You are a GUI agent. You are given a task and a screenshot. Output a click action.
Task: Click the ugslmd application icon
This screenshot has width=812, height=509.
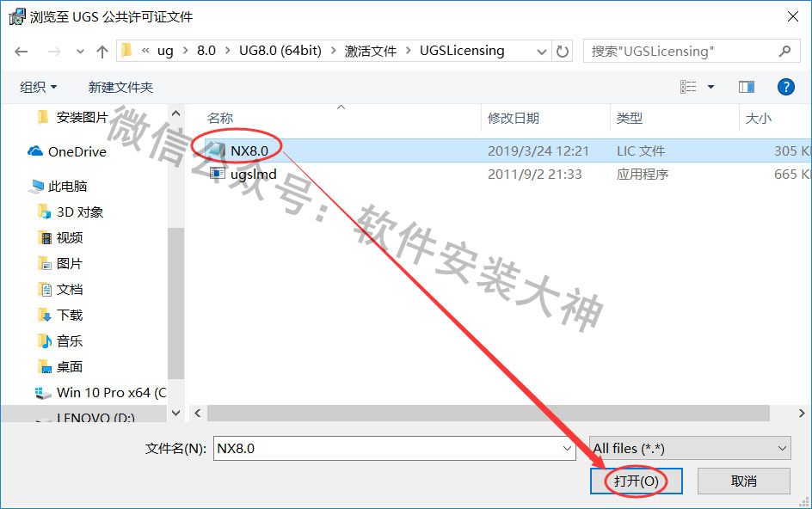pyautogui.click(x=217, y=174)
